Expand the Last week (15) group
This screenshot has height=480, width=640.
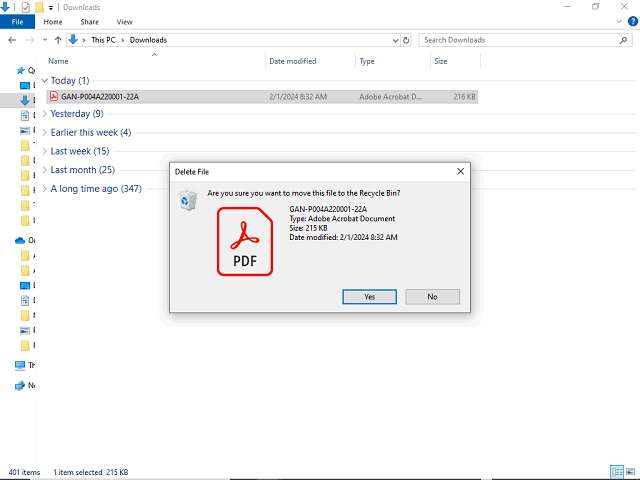coord(44,151)
